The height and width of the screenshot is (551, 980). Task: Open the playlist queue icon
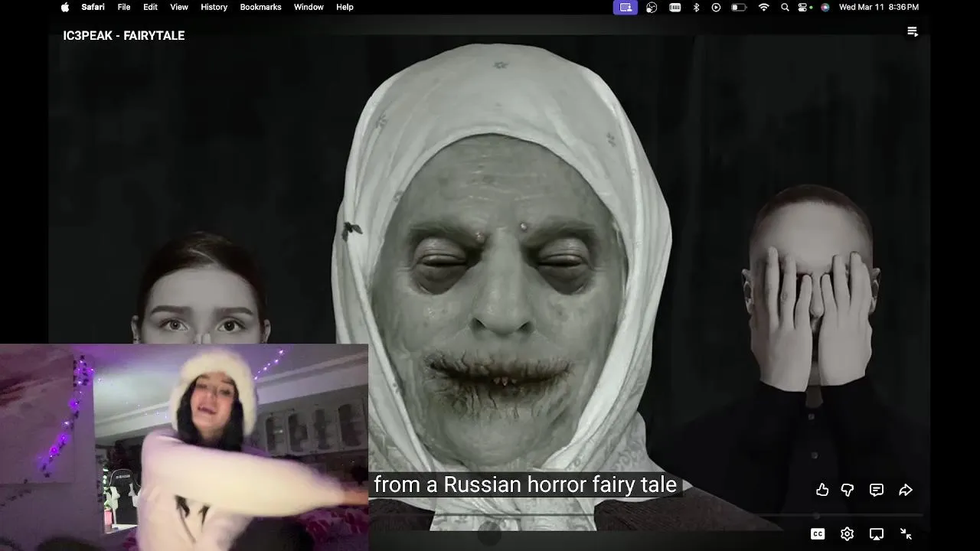point(913,31)
